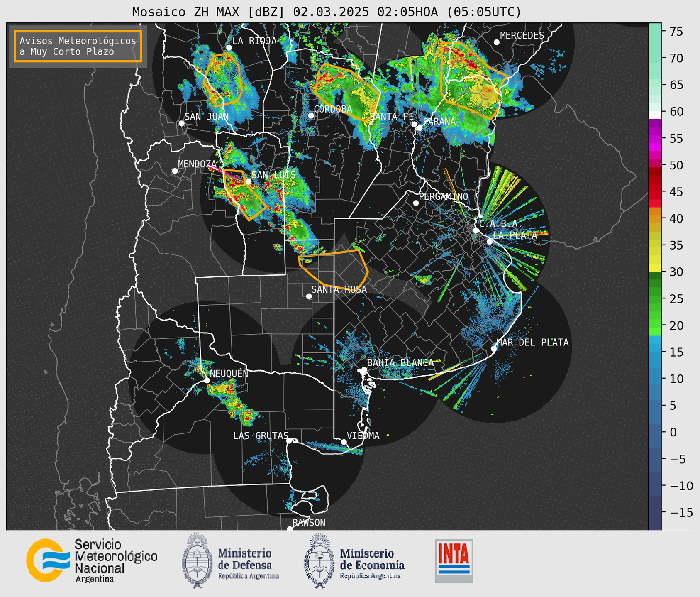
Task: Click the MAR DEL PLATA city label
Action: coord(532,343)
